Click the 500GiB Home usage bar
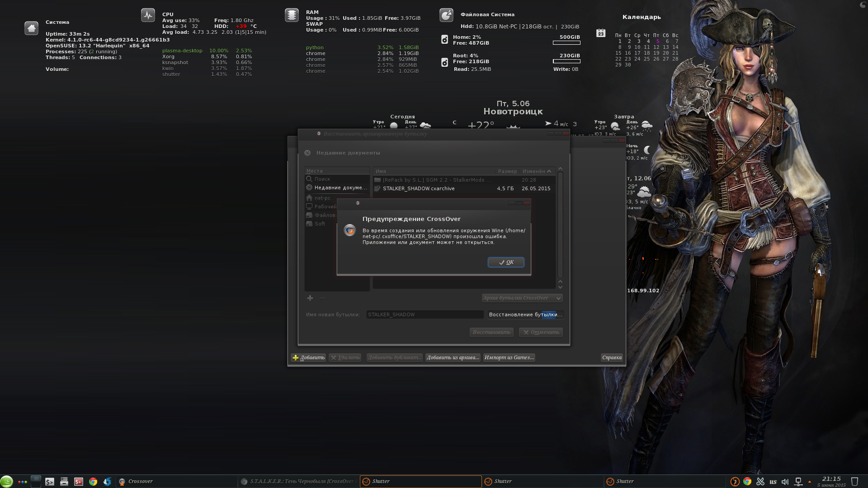868x488 pixels. [x=566, y=43]
